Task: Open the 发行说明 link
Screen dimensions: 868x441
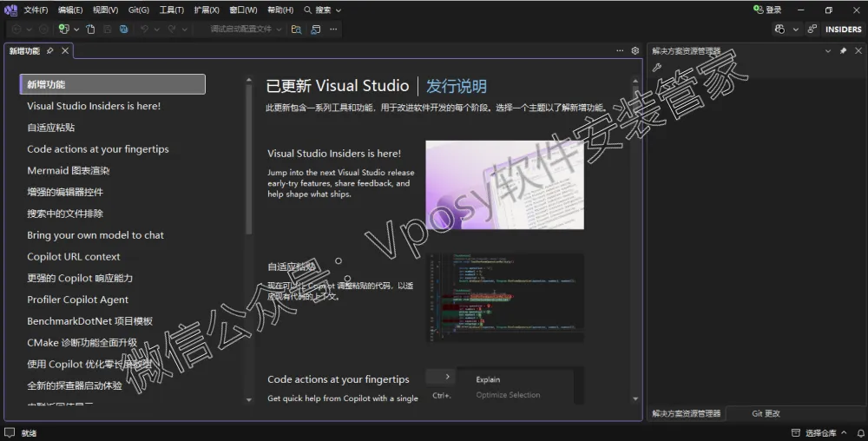Action: point(457,86)
